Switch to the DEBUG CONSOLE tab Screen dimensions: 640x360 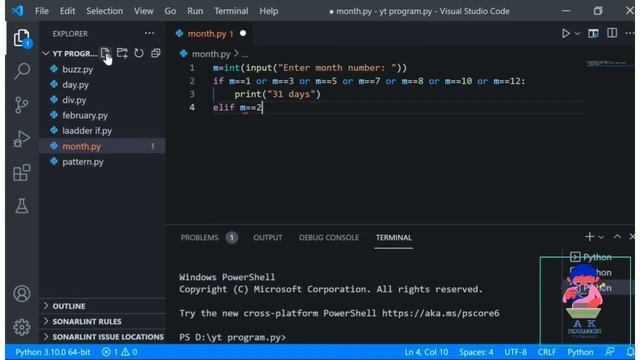(329, 238)
